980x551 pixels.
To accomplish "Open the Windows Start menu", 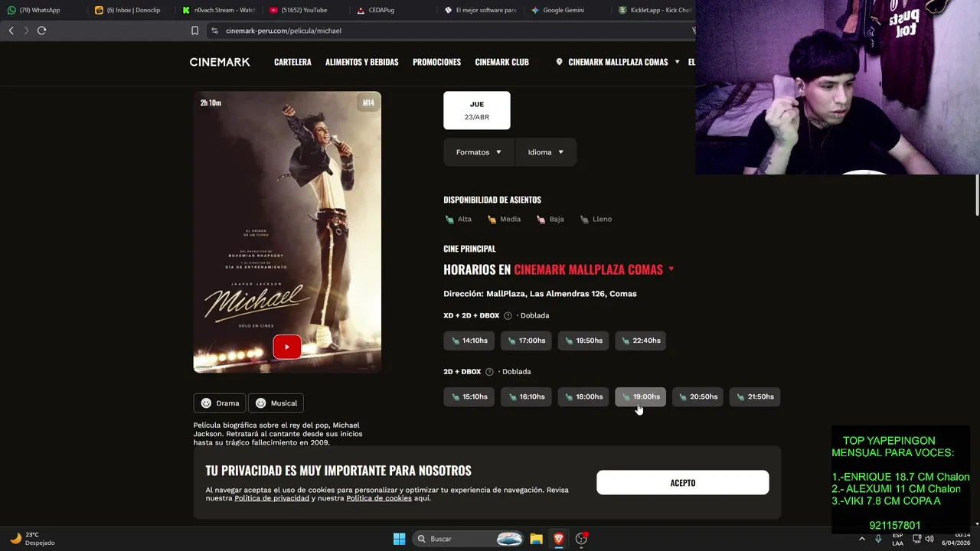I will (x=399, y=539).
